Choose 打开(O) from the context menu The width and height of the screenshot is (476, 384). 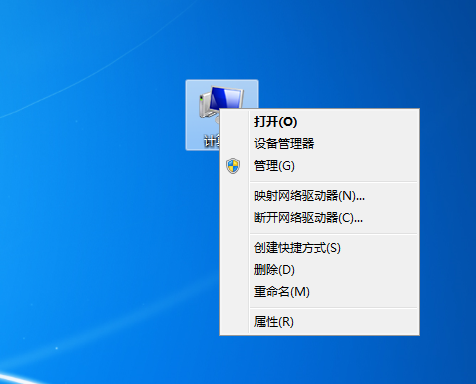pos(319,122)
